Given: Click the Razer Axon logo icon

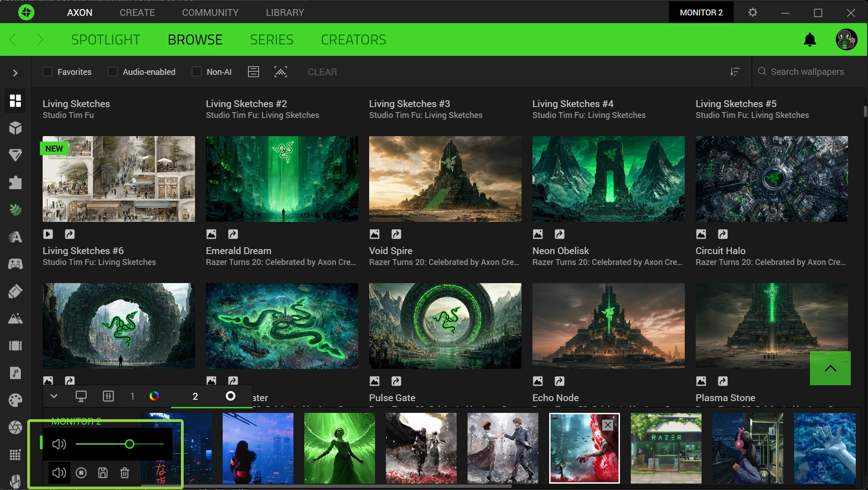Looking at the screenshot, I should [x=26, y=12].
